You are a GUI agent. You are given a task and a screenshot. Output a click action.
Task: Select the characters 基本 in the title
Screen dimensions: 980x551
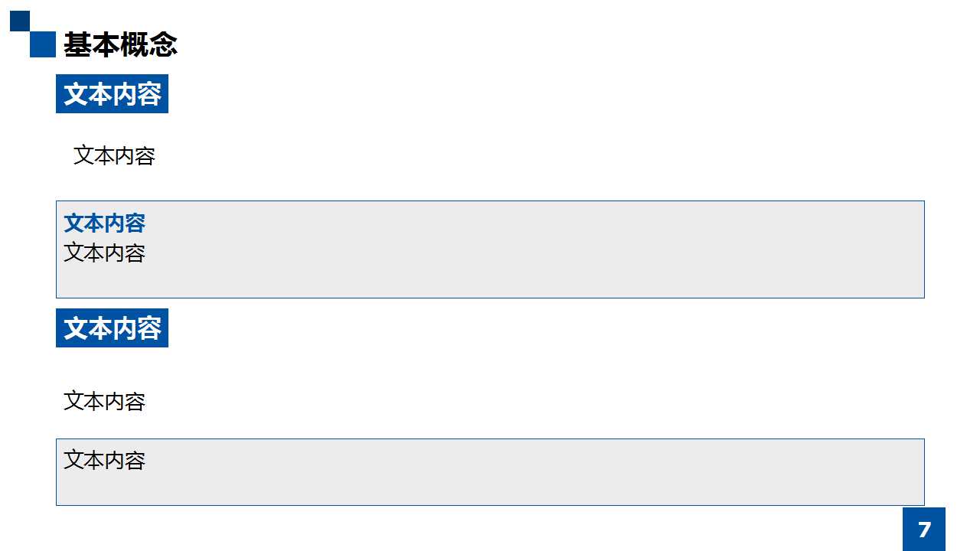[x=92, y=44]
